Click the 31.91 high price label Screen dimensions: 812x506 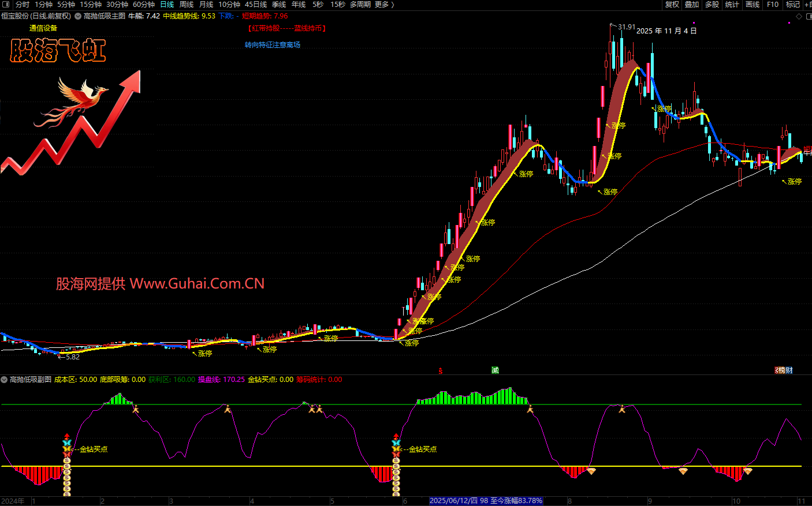626,27
